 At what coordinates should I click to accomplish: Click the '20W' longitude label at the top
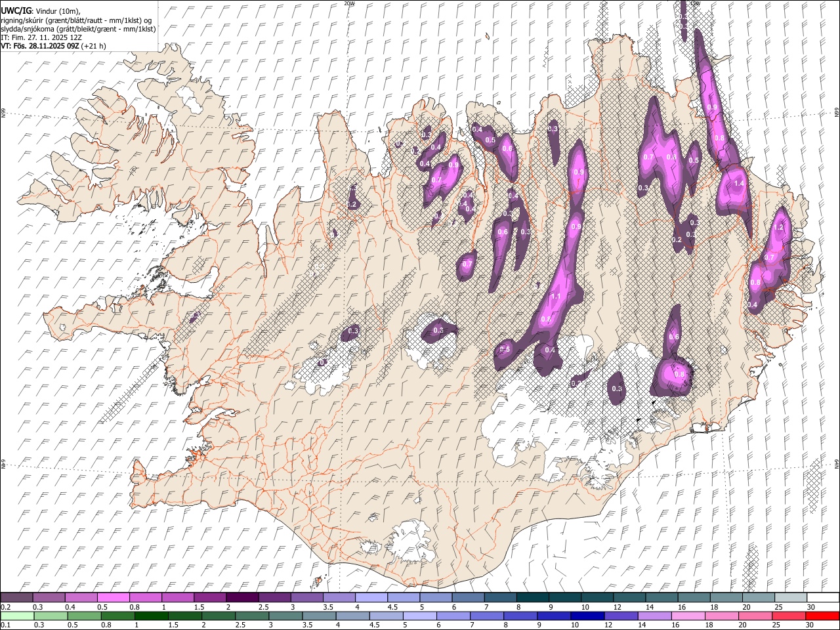(x=349, y=3)
